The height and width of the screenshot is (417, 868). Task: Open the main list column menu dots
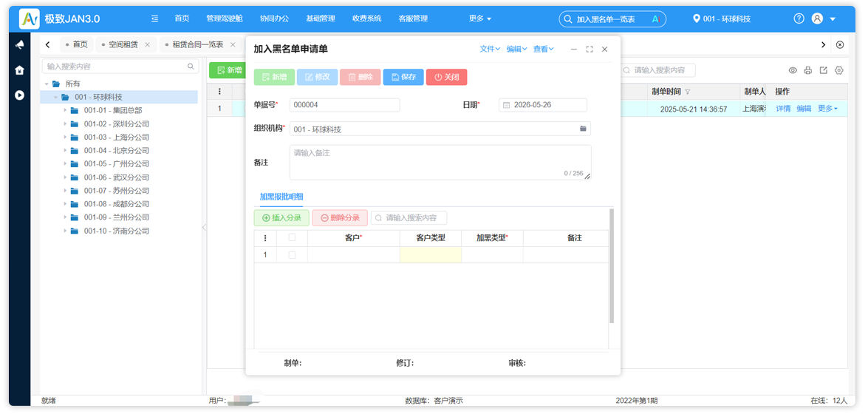click(219, 92)
